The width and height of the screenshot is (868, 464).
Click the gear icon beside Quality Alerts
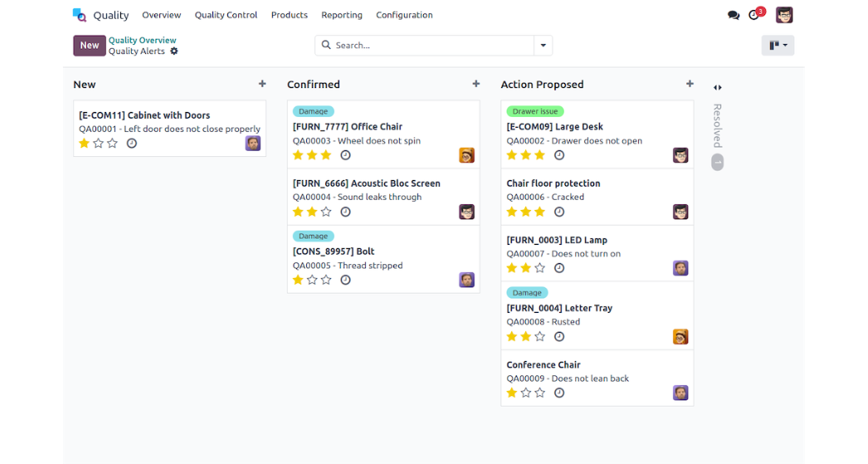[174, 51]
